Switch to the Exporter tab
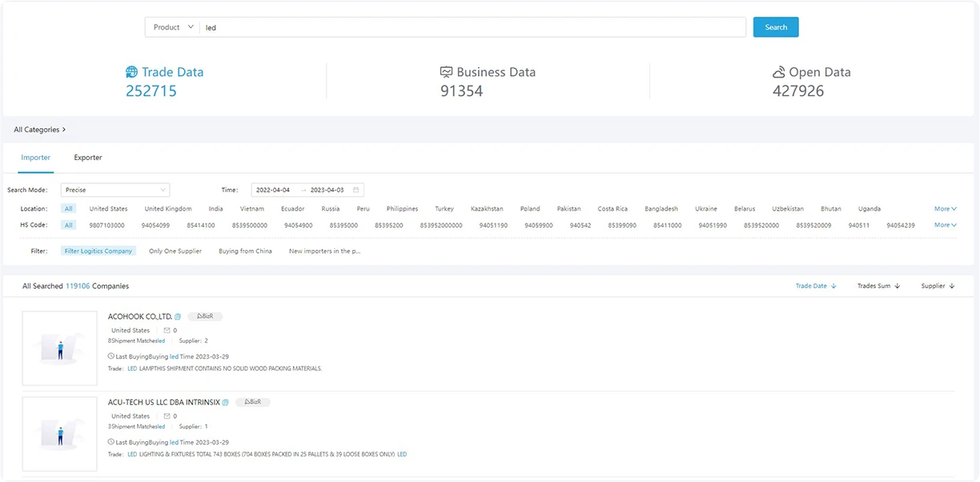 click(x=88, y=158)
